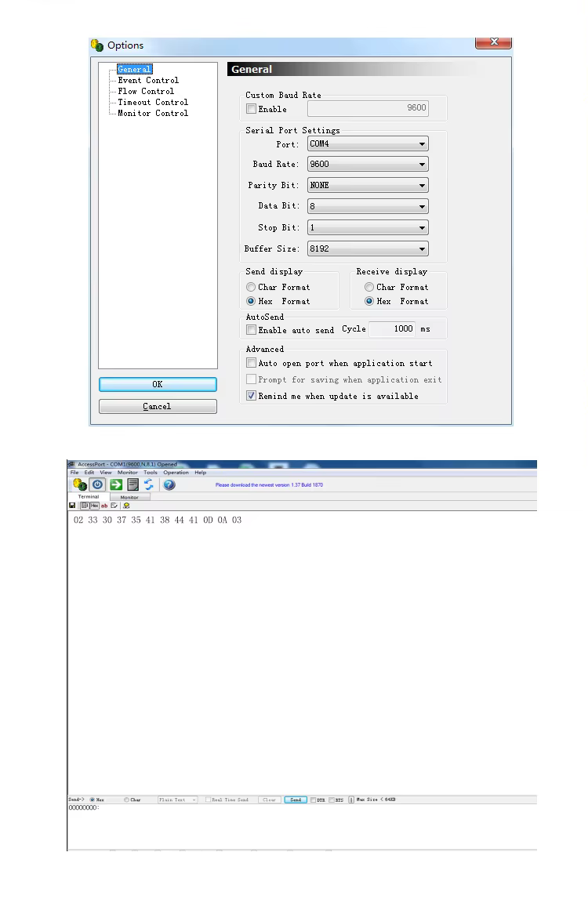The width and height of the screenshot is (588, 903).
Task: Click the red 'ab' text icon
Action: [103, 506]
